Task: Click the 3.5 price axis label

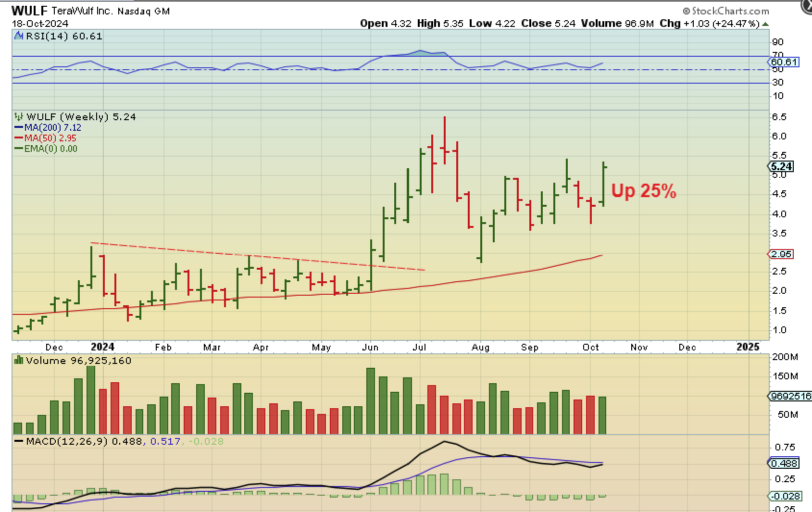Action: coord(779,234)
